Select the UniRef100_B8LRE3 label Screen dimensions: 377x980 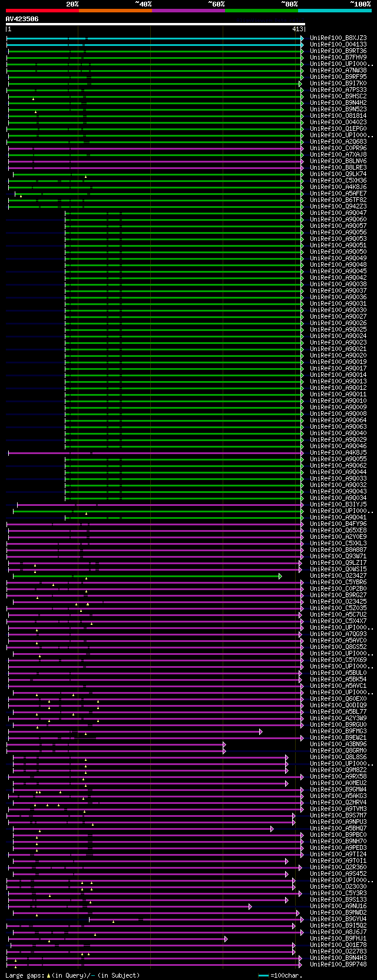coord(338,167)
